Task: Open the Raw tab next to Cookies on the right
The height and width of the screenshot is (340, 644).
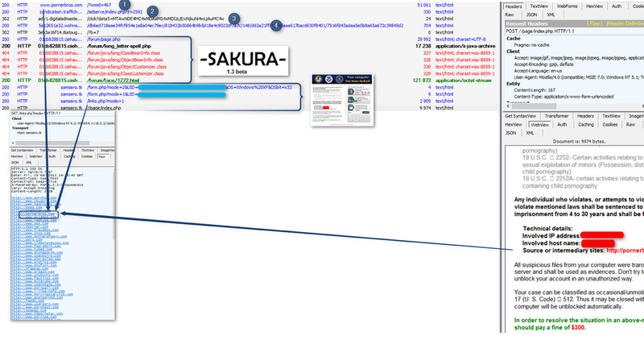Action: [630, 125]
